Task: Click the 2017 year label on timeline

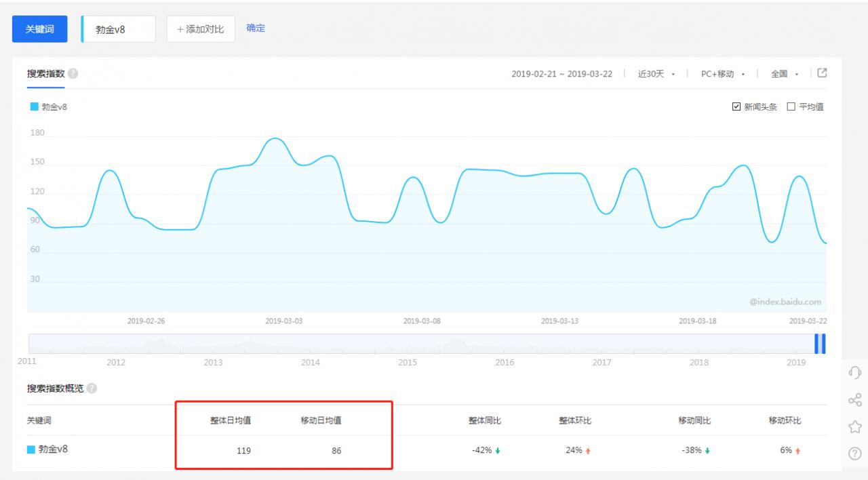Action: 601,363
